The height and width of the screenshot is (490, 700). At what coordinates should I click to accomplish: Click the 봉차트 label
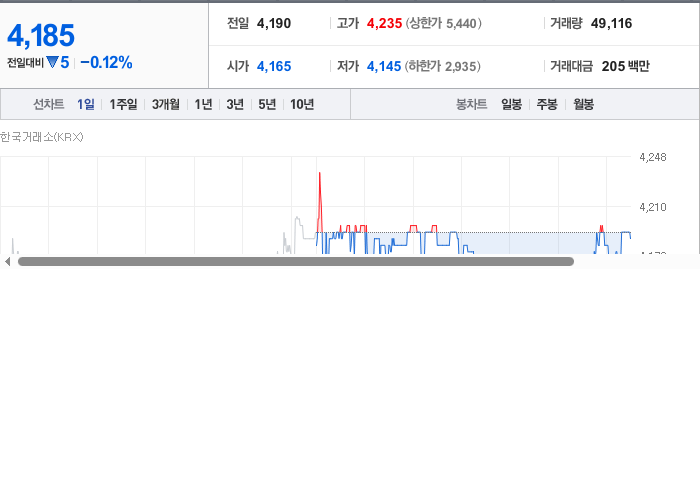[x=471, y=104]
